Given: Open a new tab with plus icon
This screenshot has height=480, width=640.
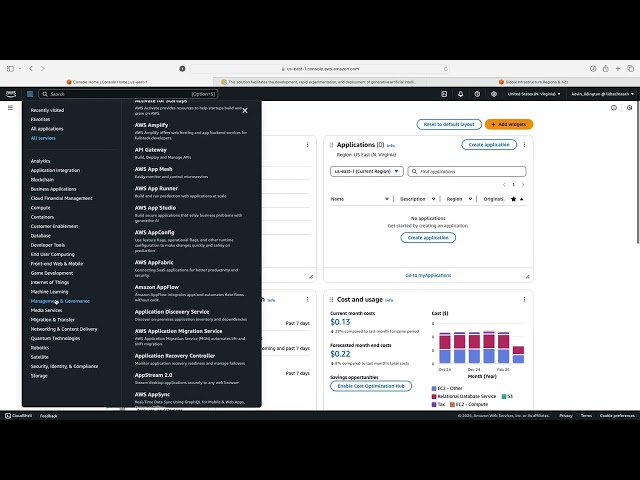Looking at the screenshot, I should tap(618, 69).
